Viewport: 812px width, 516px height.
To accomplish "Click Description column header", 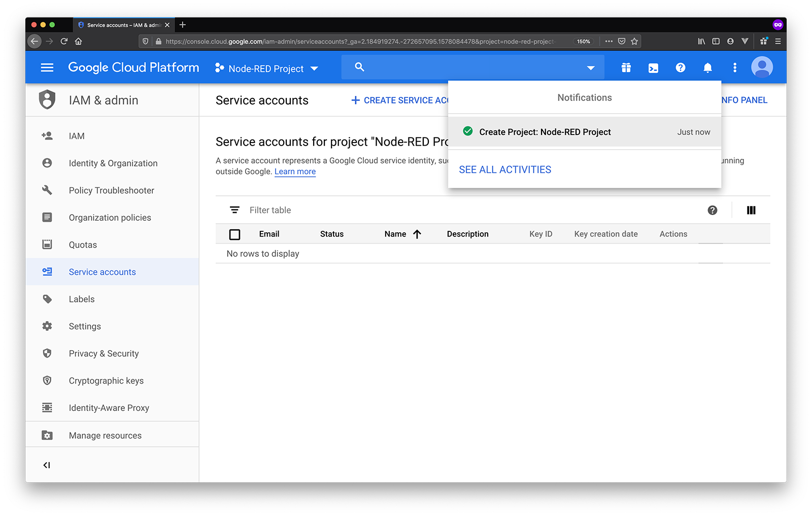I will pyautogui.click(x=468, y=234).
